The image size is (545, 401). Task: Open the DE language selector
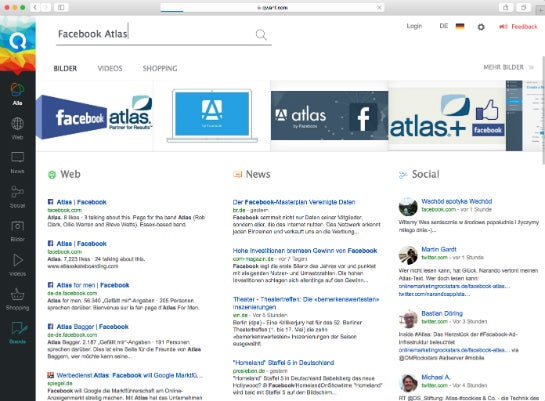coord(444,26)
